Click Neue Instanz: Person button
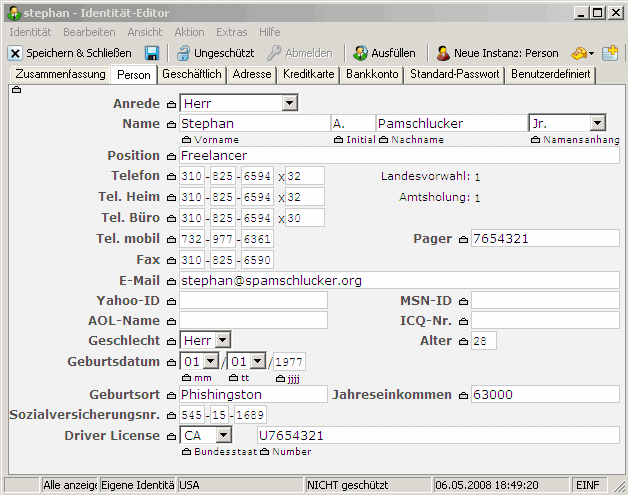The image size is (628, 495). click(x=496, y=53)
